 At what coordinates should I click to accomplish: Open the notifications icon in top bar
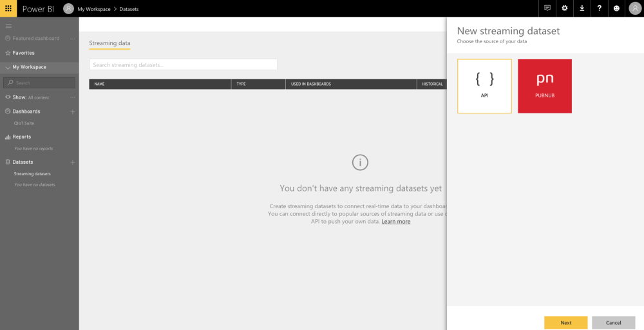[x=547, y=8]
